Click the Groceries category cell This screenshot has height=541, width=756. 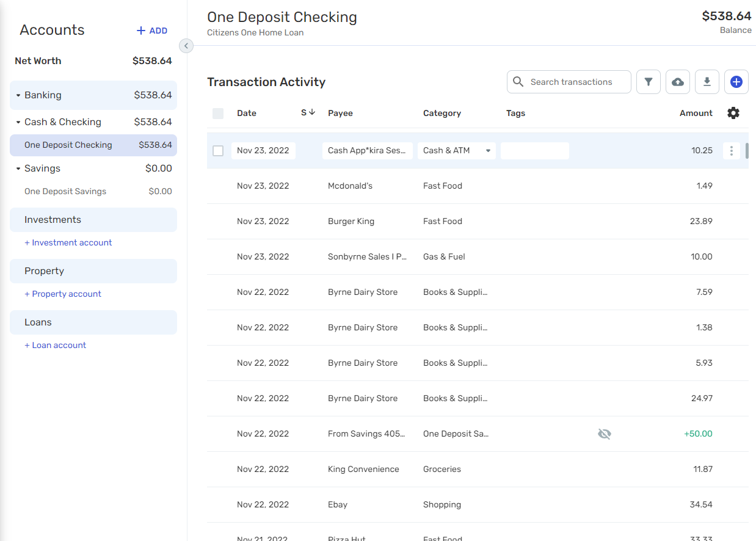[442, 470]
